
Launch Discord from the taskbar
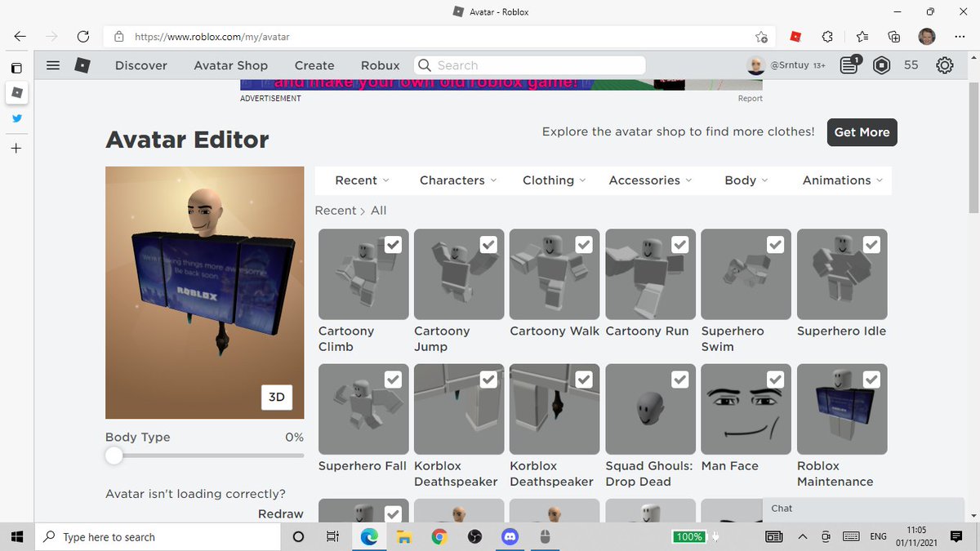tap(510, 536)
